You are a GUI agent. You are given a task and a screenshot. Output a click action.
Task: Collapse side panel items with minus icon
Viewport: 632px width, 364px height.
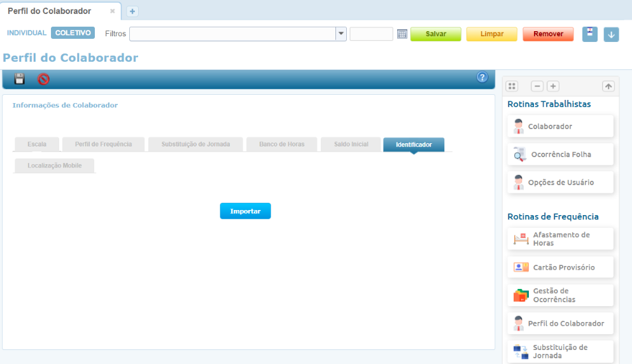[x=537, y=86]
